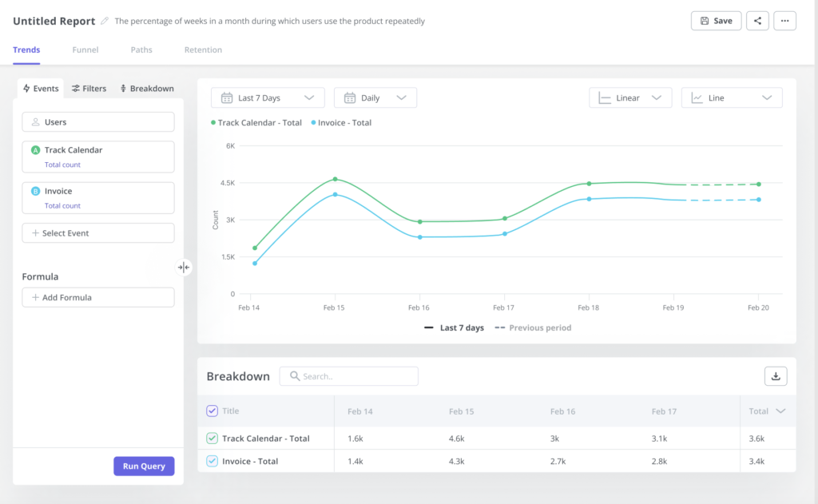Viewport: 818px width, 504px height.
Task: Download the Breakdown data via the export icon
Action: 775,375
